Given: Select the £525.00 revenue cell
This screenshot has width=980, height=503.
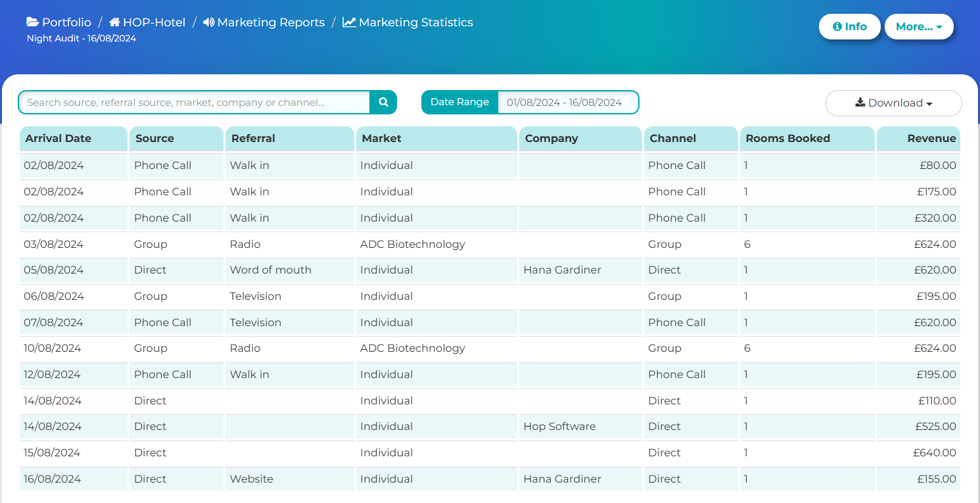Looking at the screenshot, I should pos(918,426).
